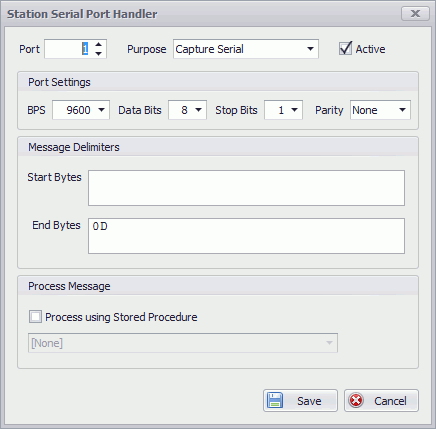Expand the BPS 9600 dropdown
436x429 pixels.
click(81, 110)
